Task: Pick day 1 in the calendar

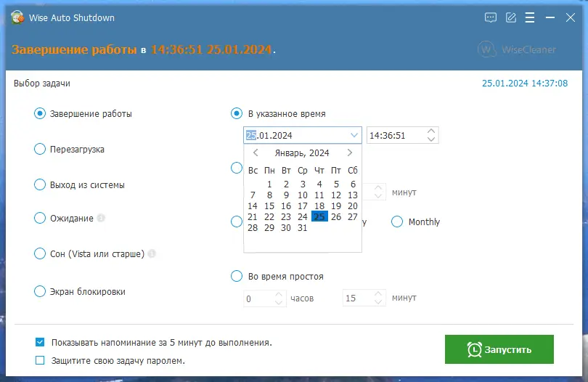Action: click(x=269, y=184)
